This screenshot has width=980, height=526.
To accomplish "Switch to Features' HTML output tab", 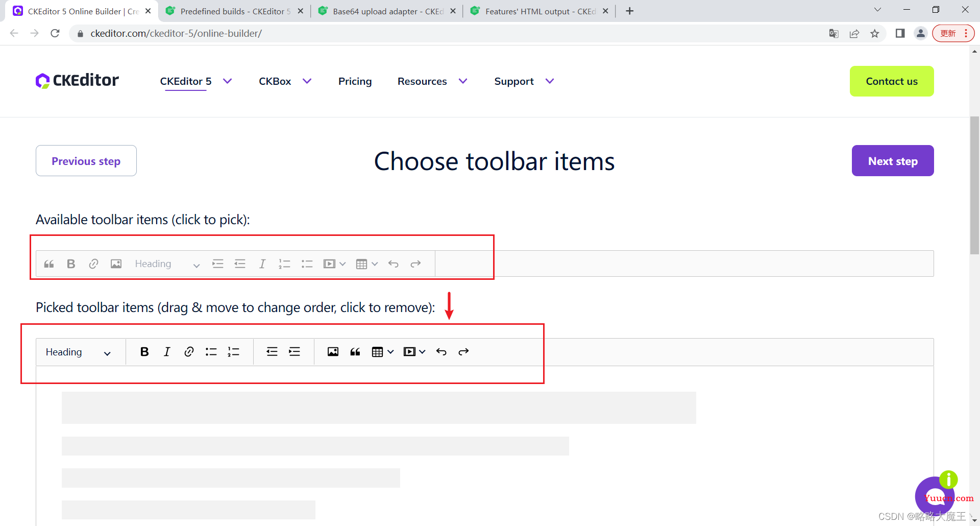I will [540, 11].
